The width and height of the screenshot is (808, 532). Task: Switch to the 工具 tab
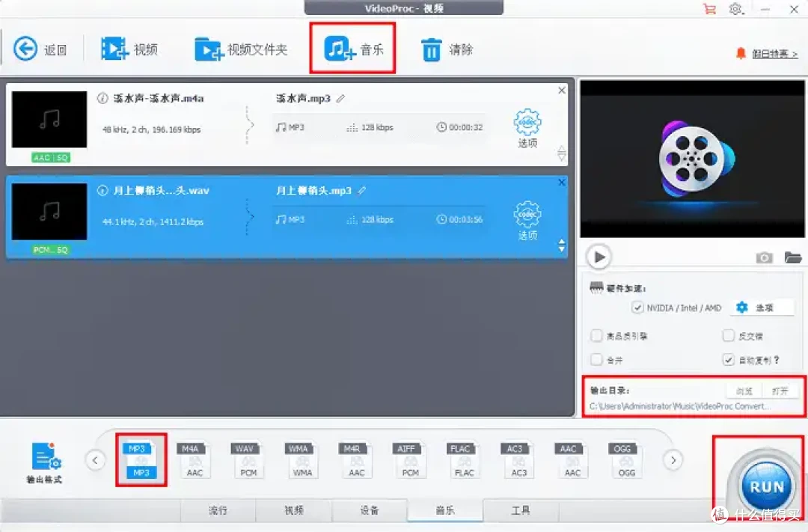(521, 510)
